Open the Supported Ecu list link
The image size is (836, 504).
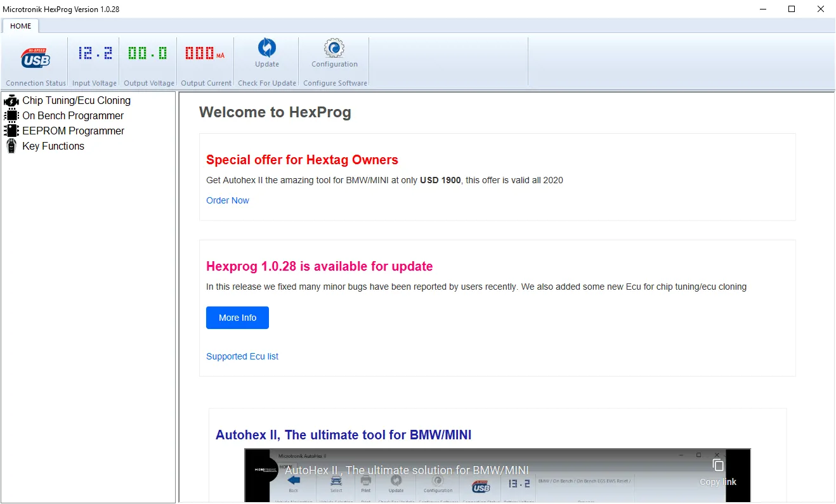[x=242, y=356]
